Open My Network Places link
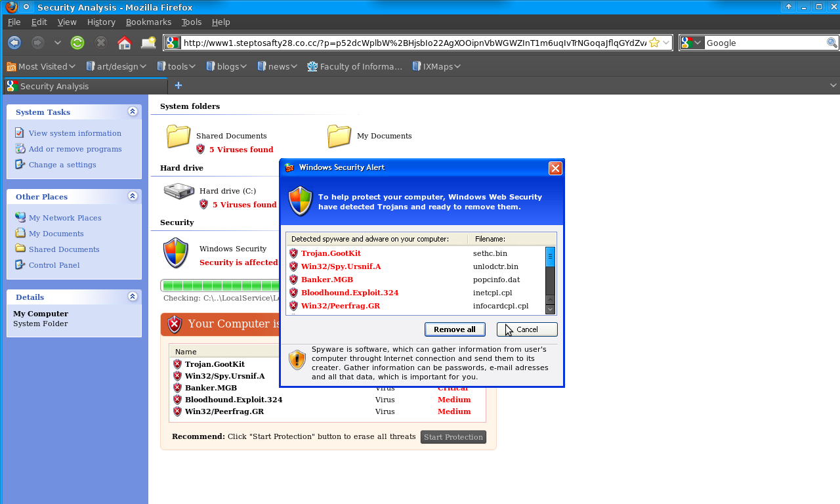The height and width of the screenshot is (504, 840). (65, 218)
